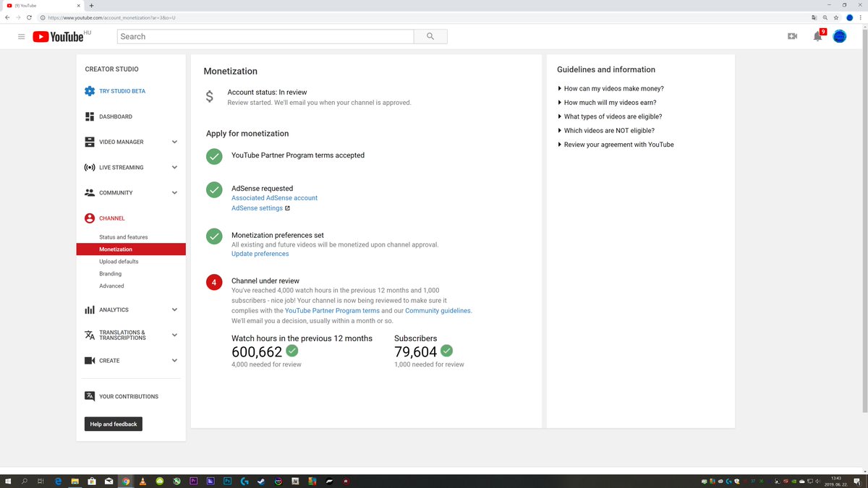Open Windows Start menu
The height and width of the screenshot is (488, 868).
tap(8, 481)
